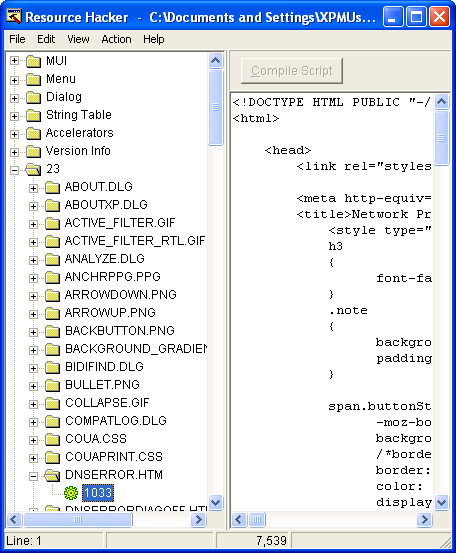Click the script editor vertical scroll thumb

coord(442,138)
